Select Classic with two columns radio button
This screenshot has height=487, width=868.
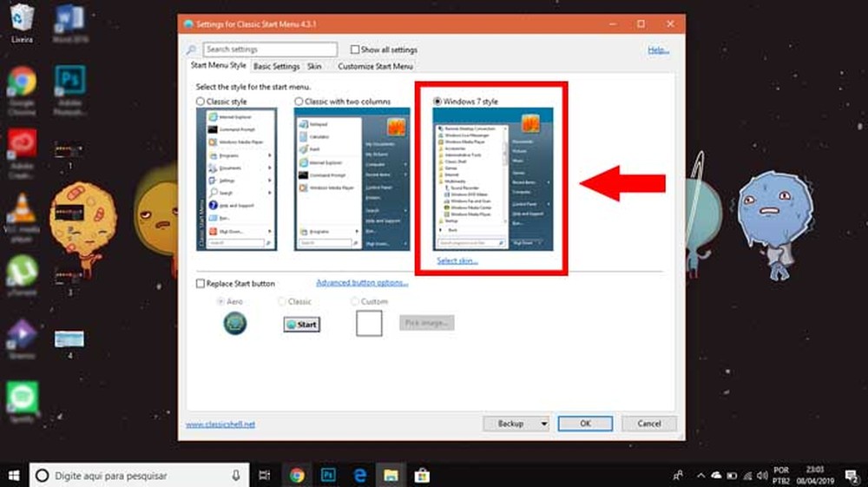(x=299, y=102)
